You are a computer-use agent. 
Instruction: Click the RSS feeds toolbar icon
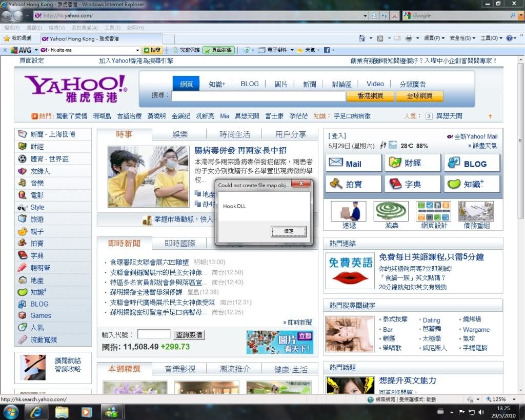coord(380,38)
